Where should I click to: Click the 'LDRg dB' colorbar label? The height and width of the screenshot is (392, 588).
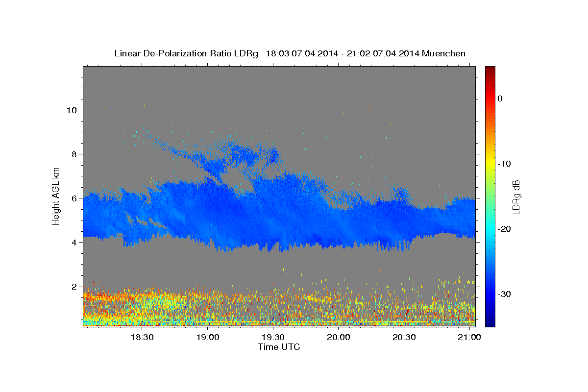click(x=516, y=197)
